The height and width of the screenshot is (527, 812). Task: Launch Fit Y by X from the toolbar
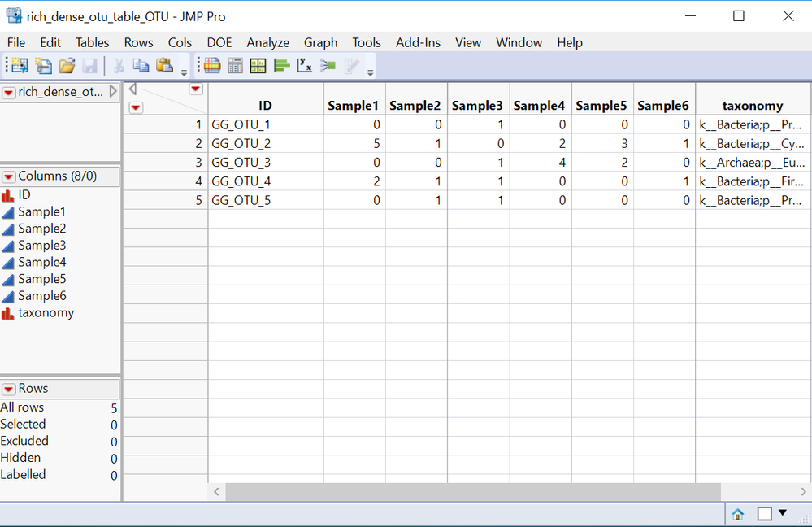point(304,65)
